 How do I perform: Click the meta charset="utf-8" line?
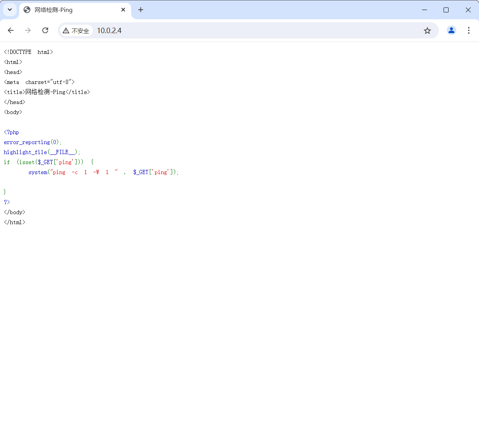coord(39,82)
